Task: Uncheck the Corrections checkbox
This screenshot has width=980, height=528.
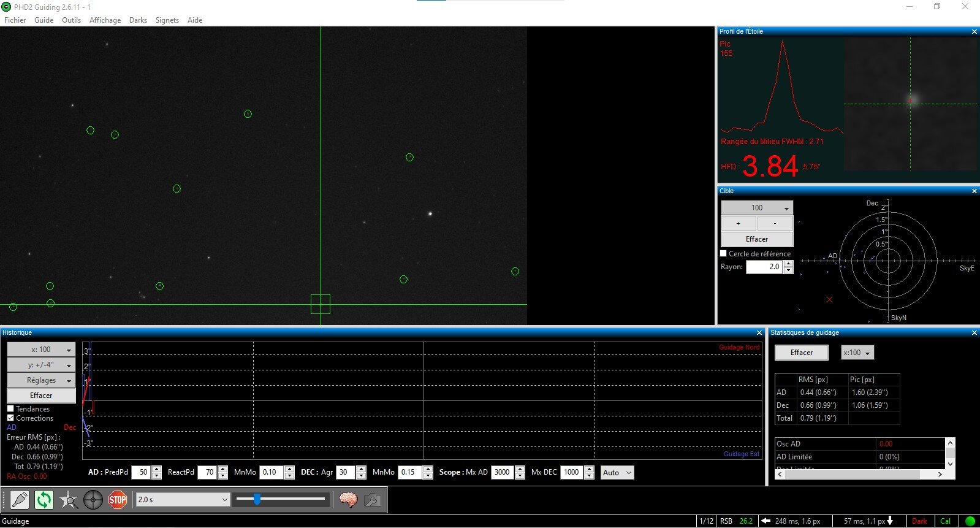Action: pyautogui.click(x=10, y=418)
